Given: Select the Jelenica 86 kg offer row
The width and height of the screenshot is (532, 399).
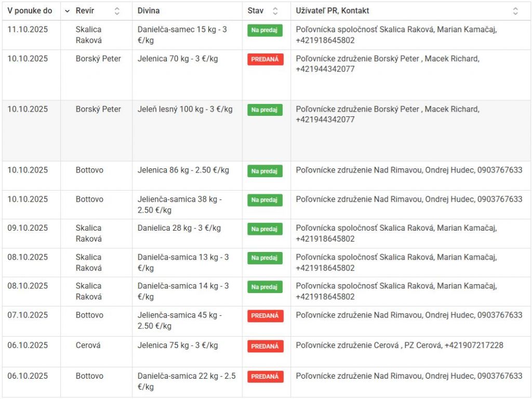Looking at the screenshot, I should click(183, 170).
